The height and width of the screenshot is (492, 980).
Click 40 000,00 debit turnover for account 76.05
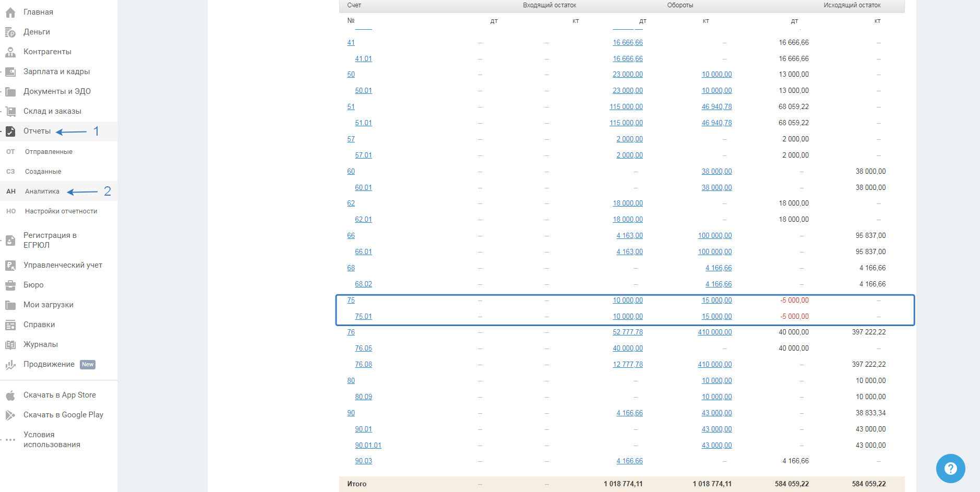tap(628, 349)
